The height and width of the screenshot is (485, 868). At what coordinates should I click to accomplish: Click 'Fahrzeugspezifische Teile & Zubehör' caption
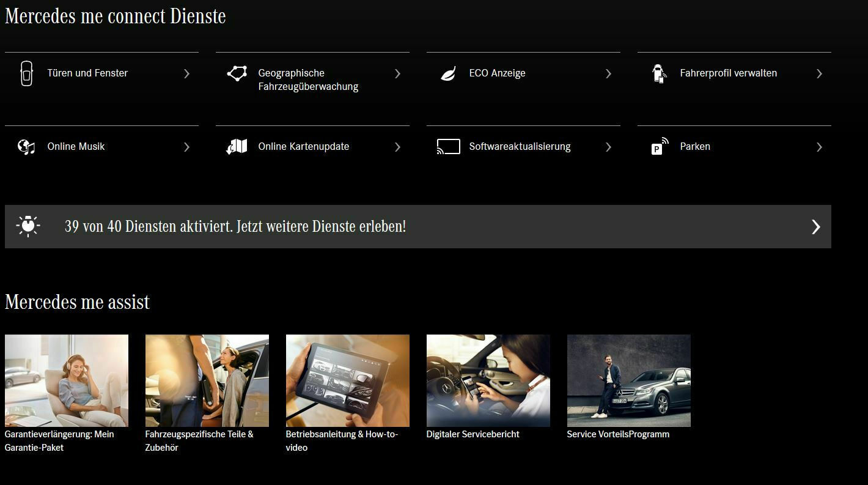pyautogui.click(x=199, y=441)
